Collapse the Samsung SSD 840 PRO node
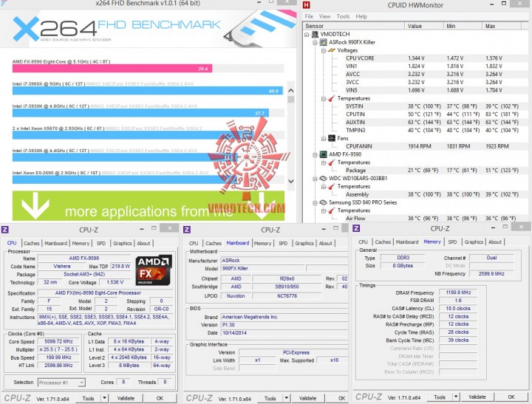This screenshot has height=404, width=532. [316, 203]
